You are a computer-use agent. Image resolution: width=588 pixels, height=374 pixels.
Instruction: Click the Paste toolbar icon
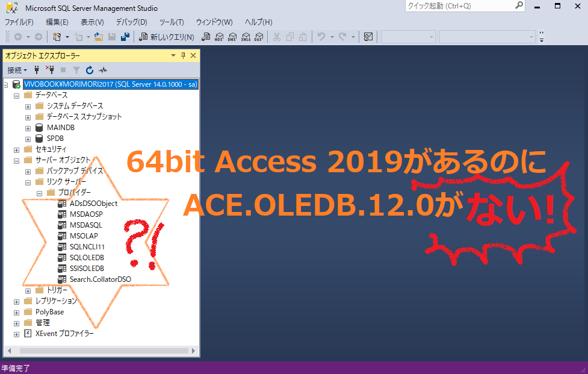(x=303, y=37)
